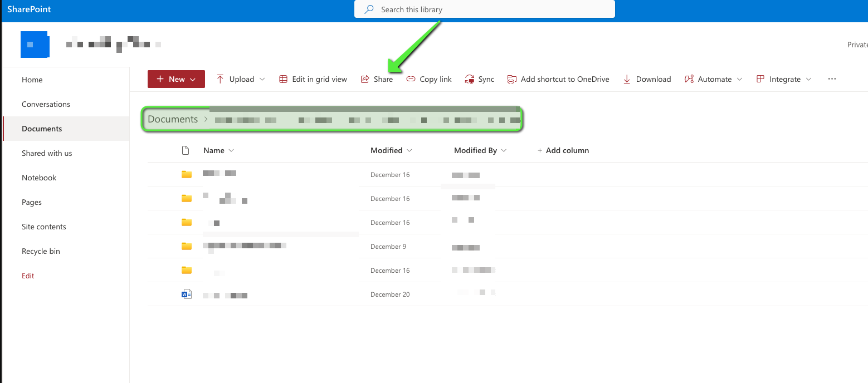868x383 pixels.
Task: Click the Download toolbar icon
Action: (x=627, y=79)
